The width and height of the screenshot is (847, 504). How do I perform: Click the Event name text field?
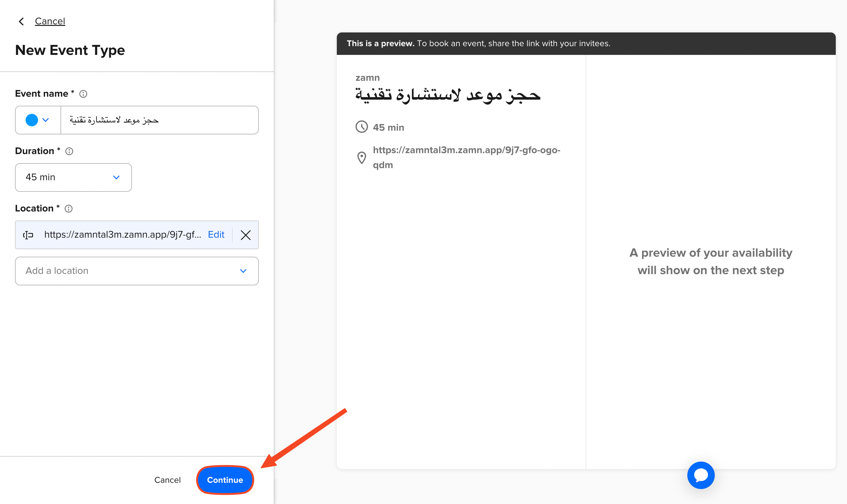pyautogui.click(x=159, y=120)
